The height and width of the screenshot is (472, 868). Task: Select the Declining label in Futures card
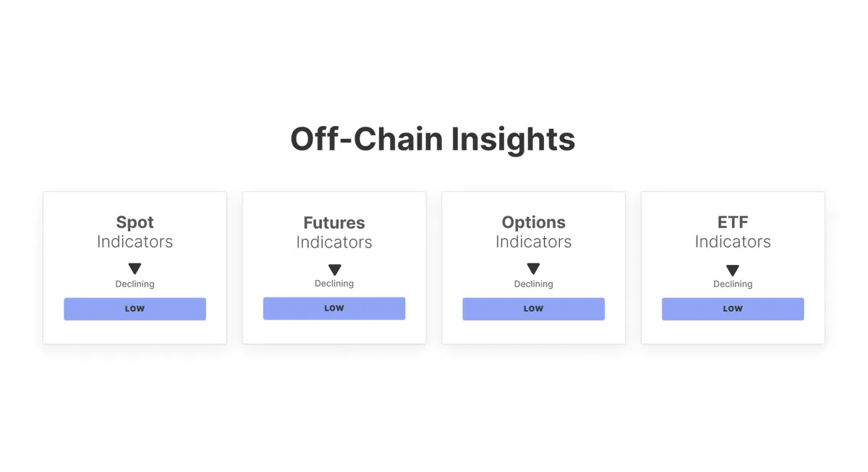(x=334, y=284)
